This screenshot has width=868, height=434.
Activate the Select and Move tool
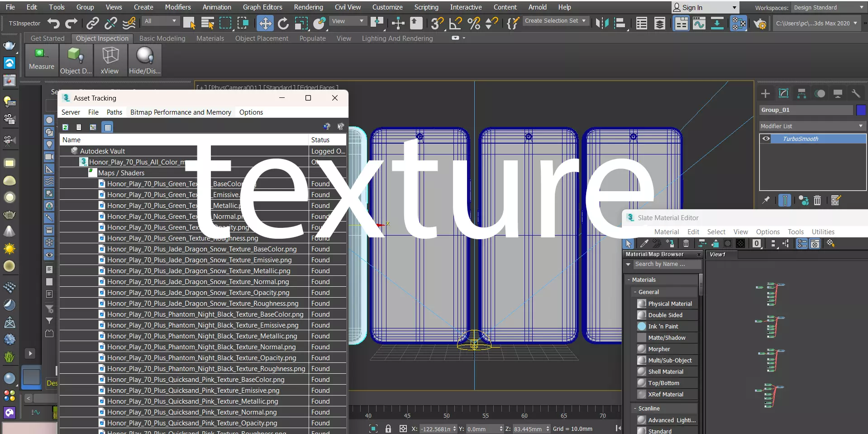pos(265,23)
